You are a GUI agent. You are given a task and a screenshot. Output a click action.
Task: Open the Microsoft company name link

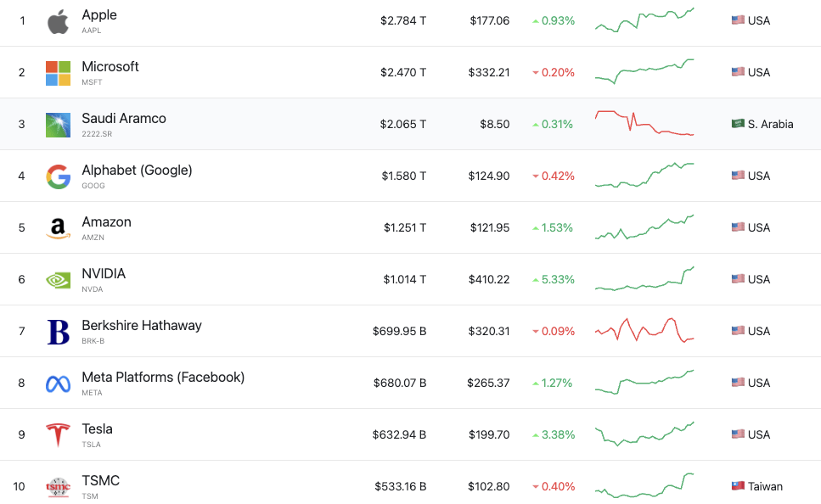110,66
